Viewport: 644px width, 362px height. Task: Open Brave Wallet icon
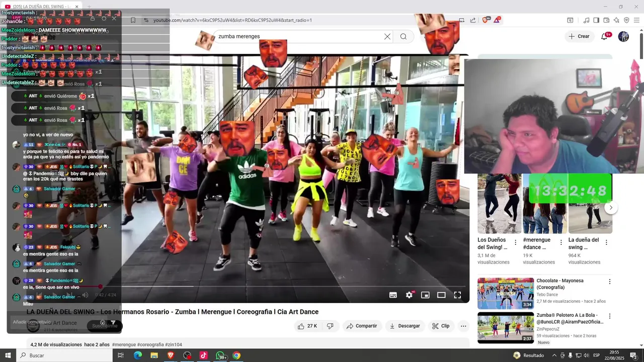pos(606,20)
